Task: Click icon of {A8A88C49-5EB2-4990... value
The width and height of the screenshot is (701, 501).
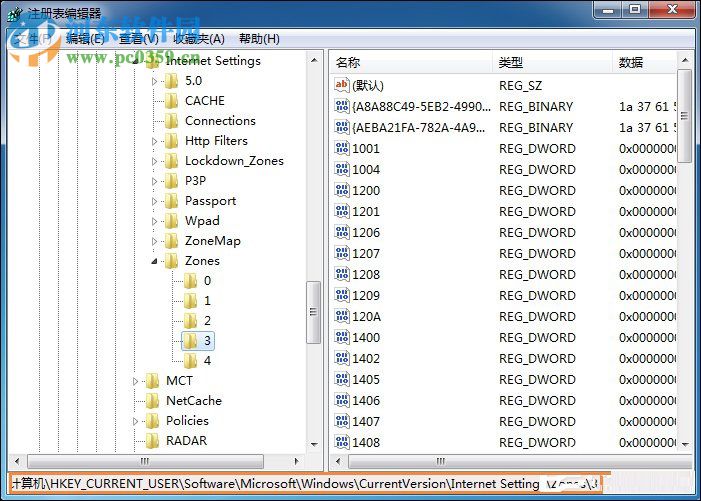Action: pyautogui.click(x=342, y=106)
